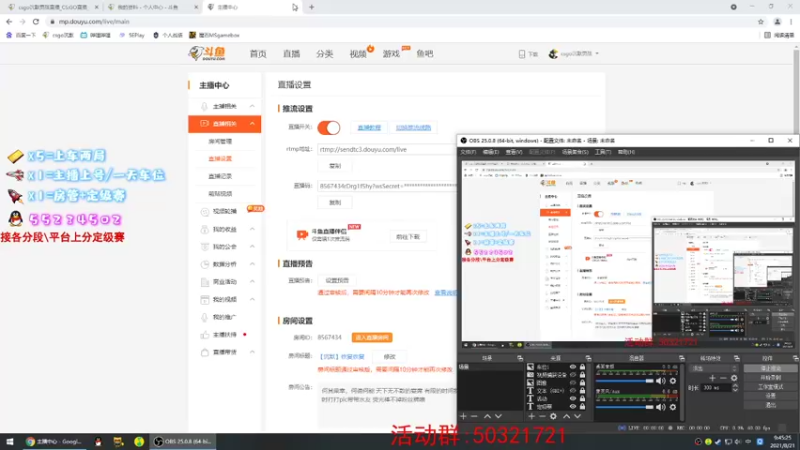
Task: Click the rtmp address input field
Action: [387, 149]
